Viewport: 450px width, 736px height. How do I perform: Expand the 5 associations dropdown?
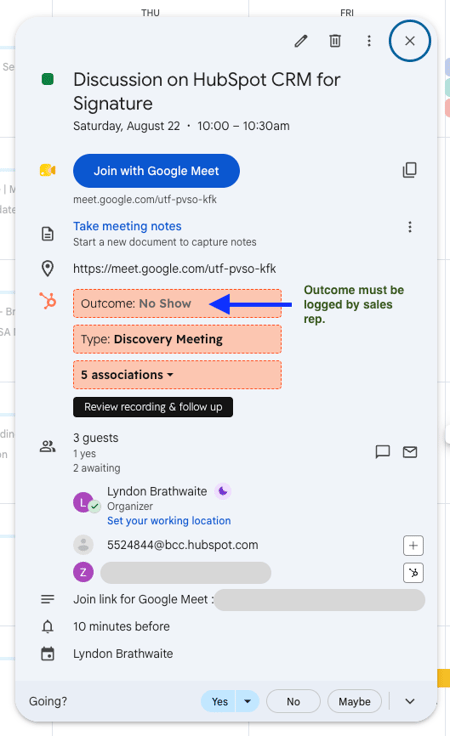coord(177,375)
